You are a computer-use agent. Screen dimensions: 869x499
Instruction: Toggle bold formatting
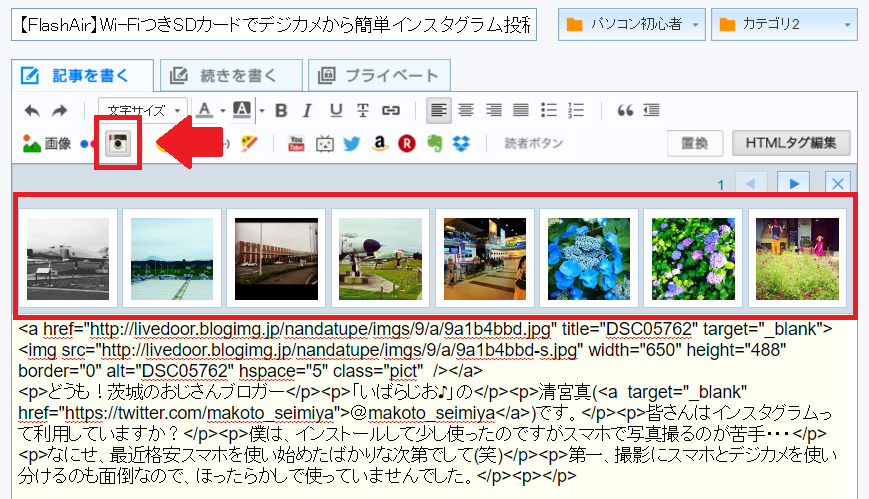point(281,111)
